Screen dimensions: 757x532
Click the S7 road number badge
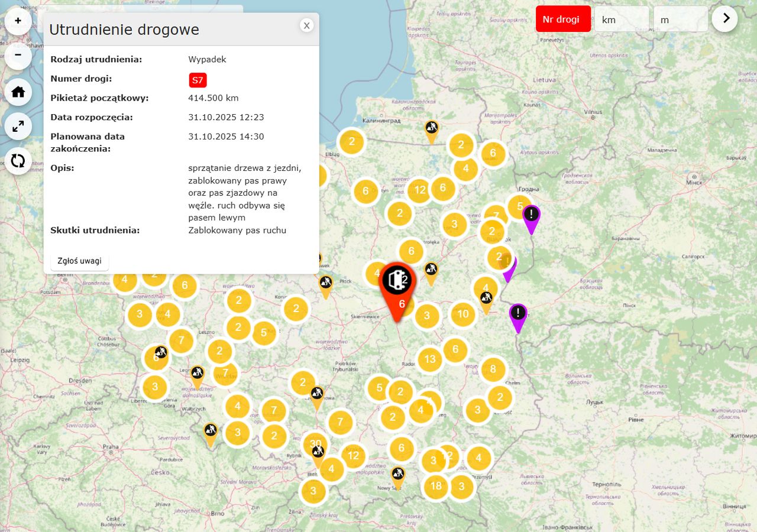198,80
